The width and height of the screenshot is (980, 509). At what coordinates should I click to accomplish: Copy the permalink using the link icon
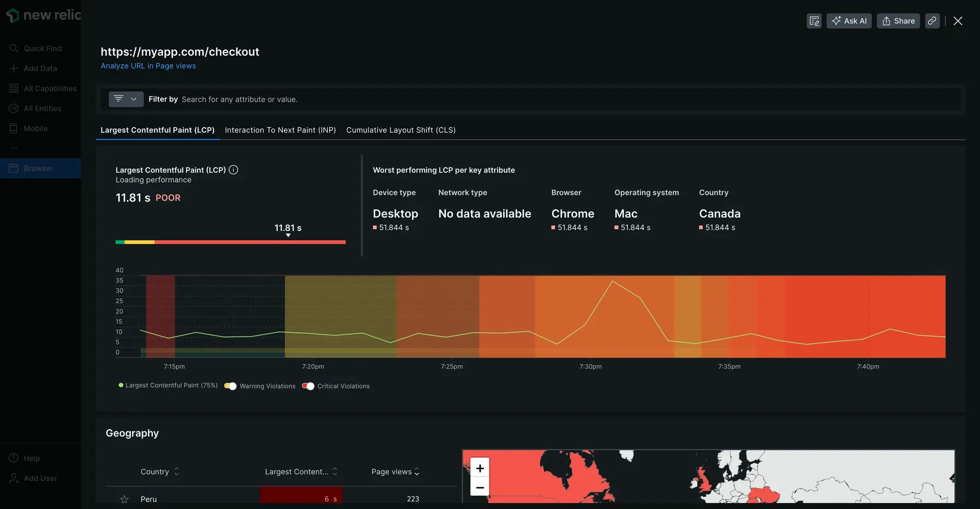pyautogui.click(x=932, y=21)
